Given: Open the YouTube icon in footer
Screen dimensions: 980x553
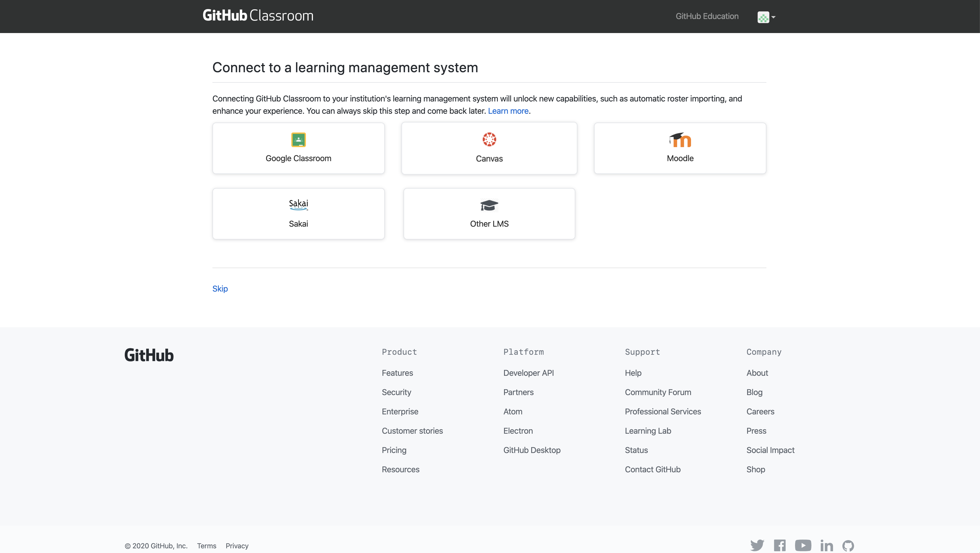Looking at the screenshot, I should [803, 545].
